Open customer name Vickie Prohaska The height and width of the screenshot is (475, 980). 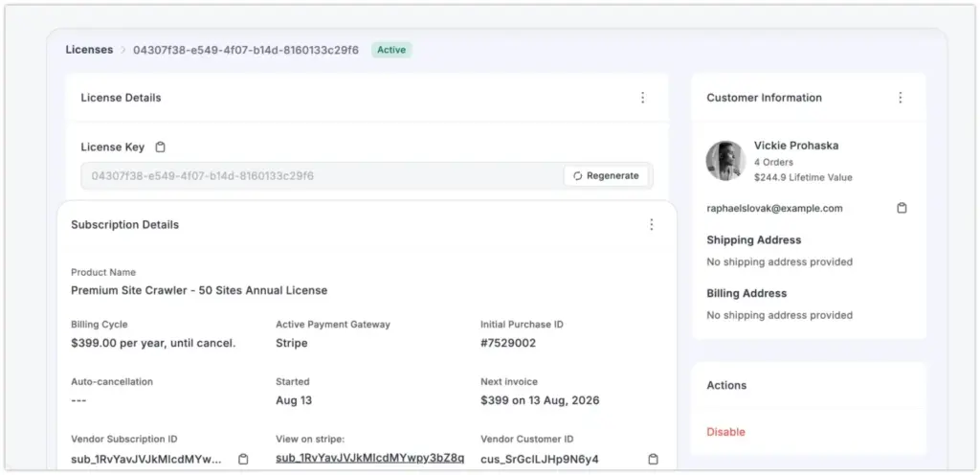tap(795, 146)
